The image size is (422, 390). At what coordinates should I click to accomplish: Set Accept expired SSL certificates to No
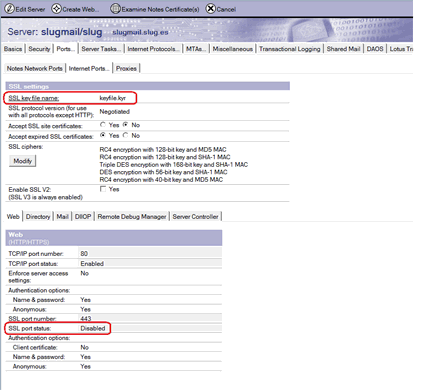point(125,135)
